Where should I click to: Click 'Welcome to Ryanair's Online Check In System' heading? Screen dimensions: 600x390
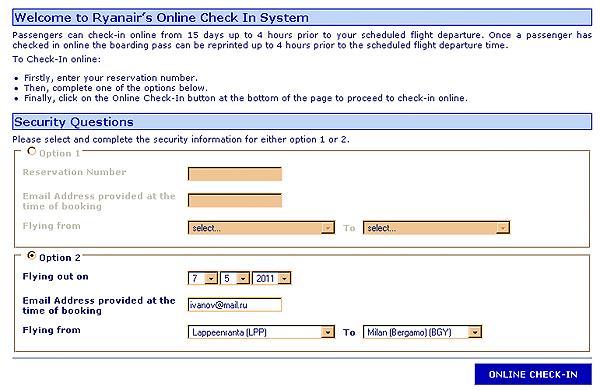click(161, 18)
